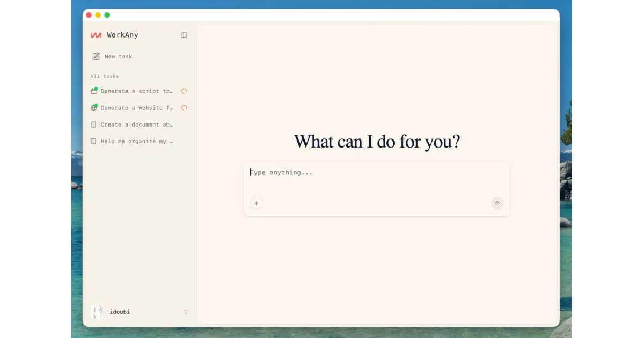Click the red WorkAny logo icon
Viewport: 644px width, 338px height.
pos(96,35)
